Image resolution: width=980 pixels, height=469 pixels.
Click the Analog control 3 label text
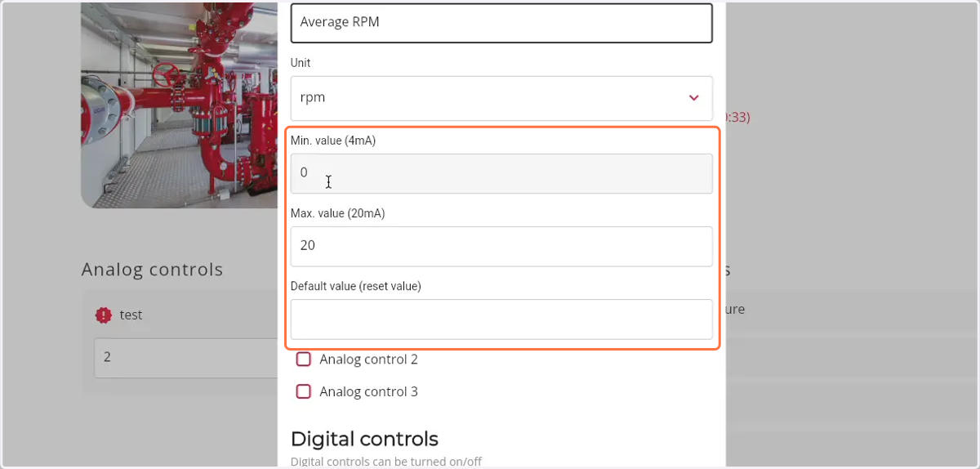tap(369, 391)
